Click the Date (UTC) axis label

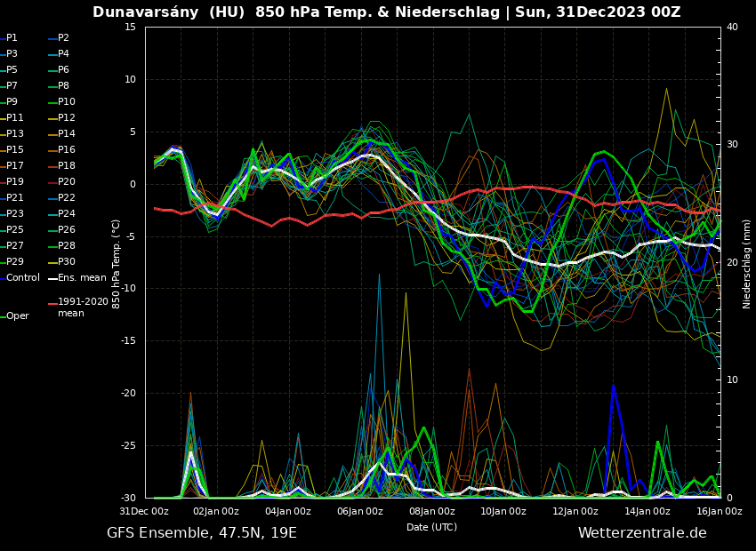431,527
